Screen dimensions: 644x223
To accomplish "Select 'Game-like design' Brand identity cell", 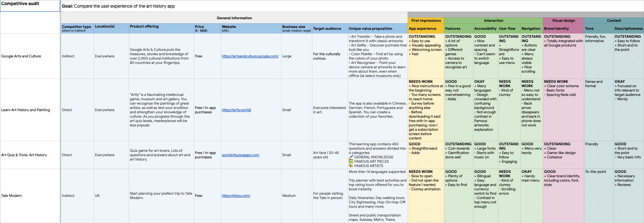I will (x=564, y=155).
